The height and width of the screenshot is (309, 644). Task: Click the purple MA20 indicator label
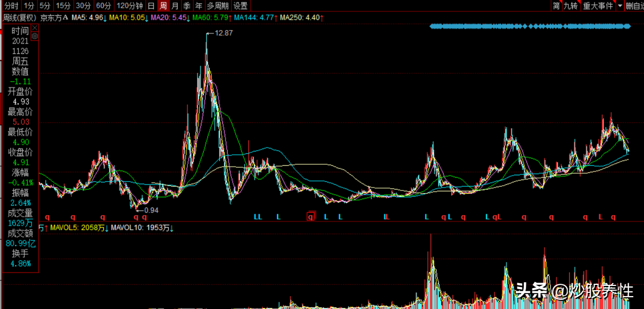point(169,17)
